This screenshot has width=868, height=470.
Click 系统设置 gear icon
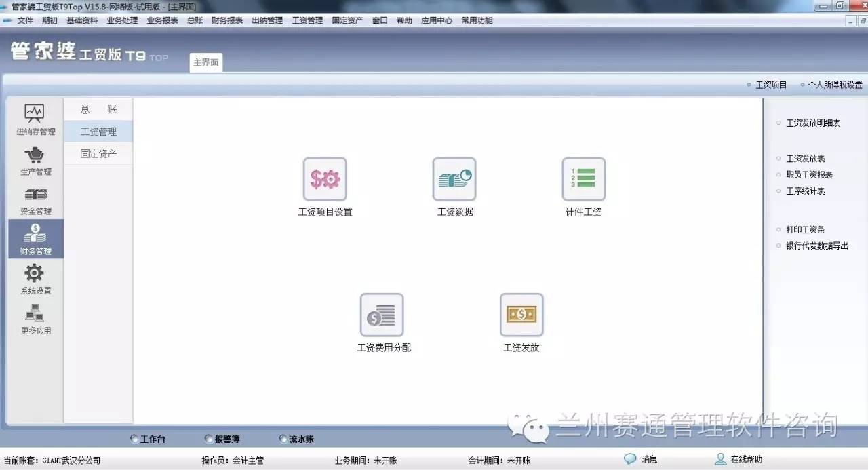35,279
